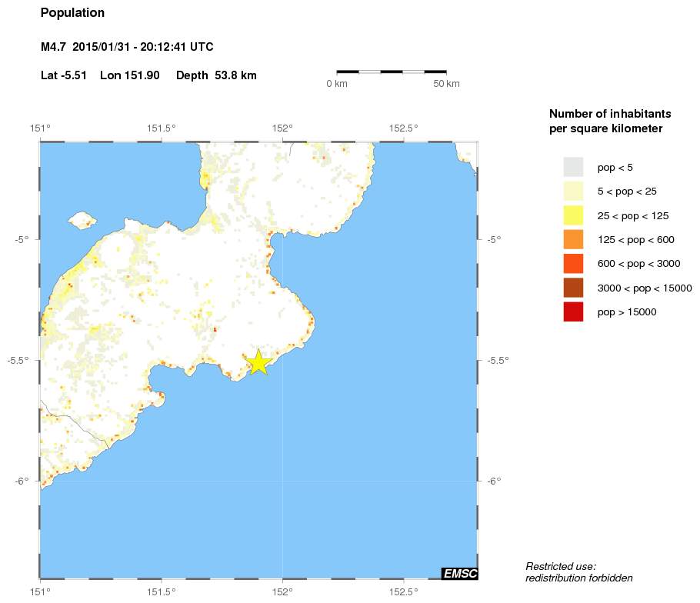Select the 'pop > 15000' red swatch

tap(573, 312)
